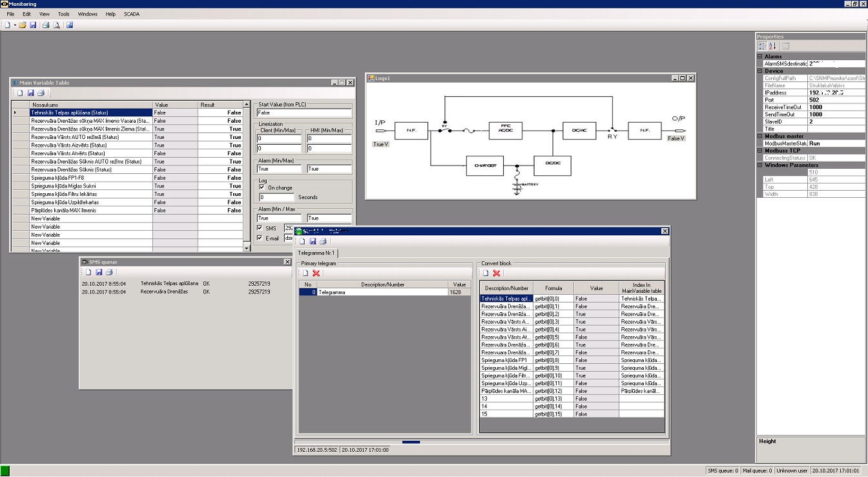The width and height of the screenshot is (868, 477).
Task: Open the SCADA menu
Action: pos(132,14)
